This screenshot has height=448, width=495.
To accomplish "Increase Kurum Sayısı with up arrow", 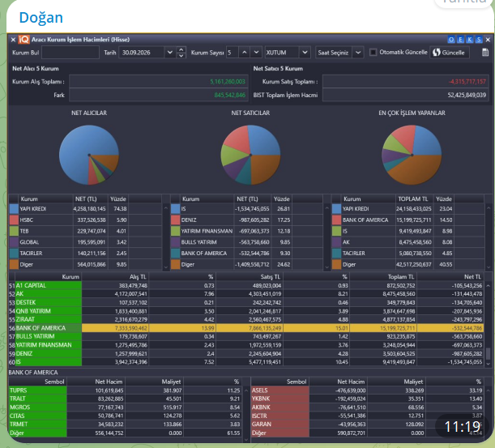I will 245,53.
